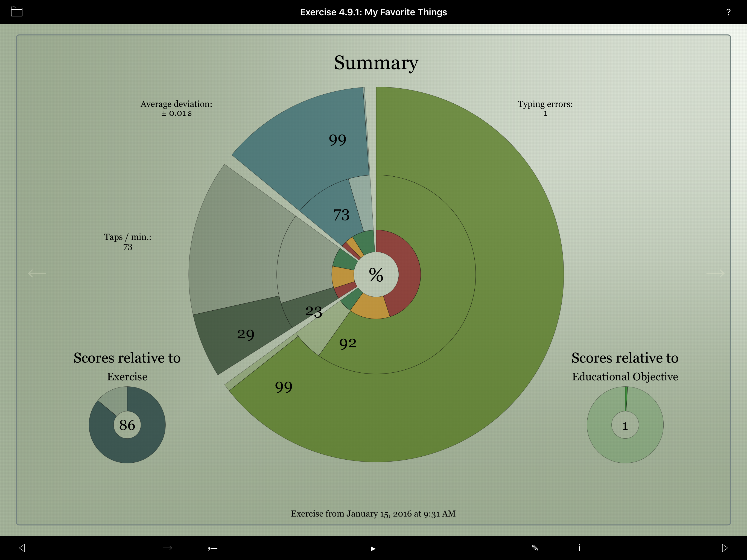
Task: Open the info 'i' icon
Action: click(579, 548)
